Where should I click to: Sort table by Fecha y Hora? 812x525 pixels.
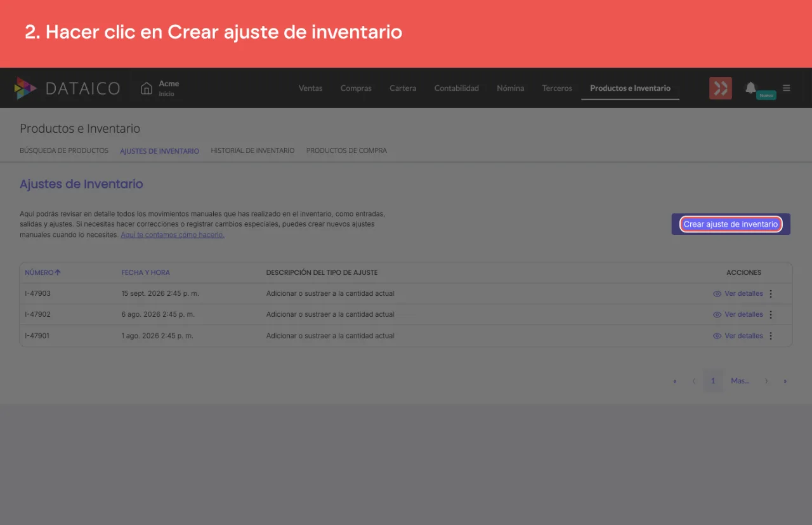(146, 272)
